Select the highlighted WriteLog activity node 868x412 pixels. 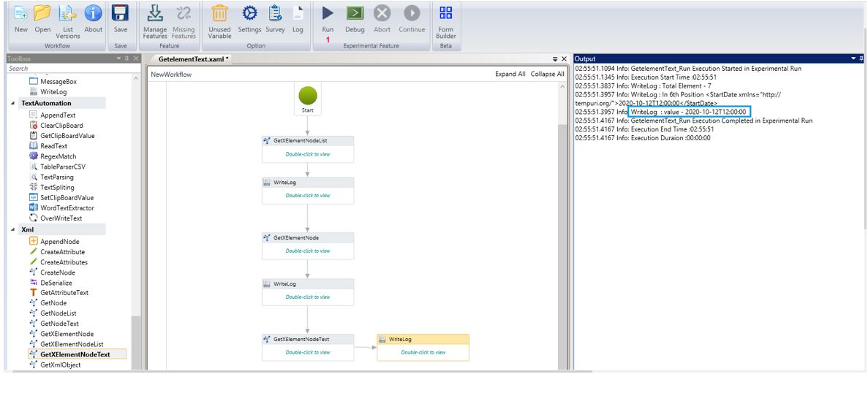pyautogui.click(x=423, y=347)
